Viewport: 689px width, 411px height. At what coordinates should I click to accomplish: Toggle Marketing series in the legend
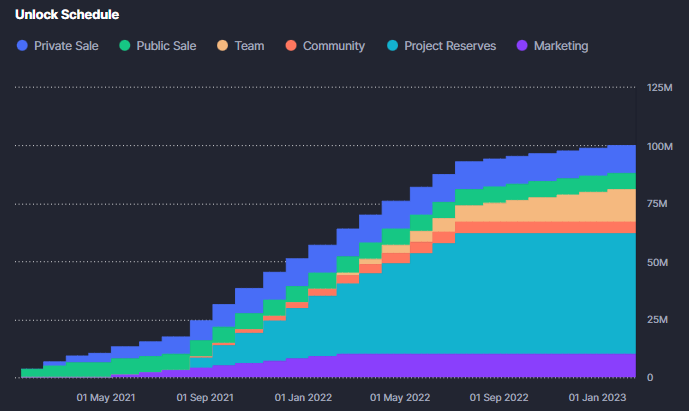point(560,46)
